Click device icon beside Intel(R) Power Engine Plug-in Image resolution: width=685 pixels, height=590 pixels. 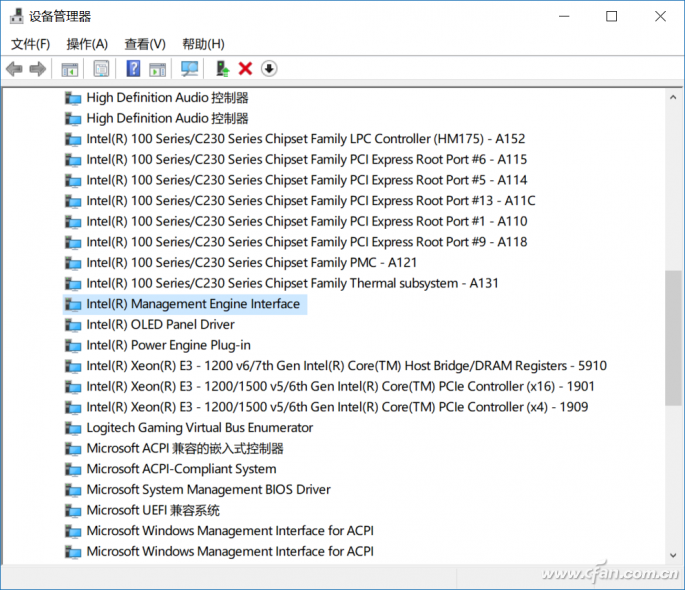click(73, 345)
